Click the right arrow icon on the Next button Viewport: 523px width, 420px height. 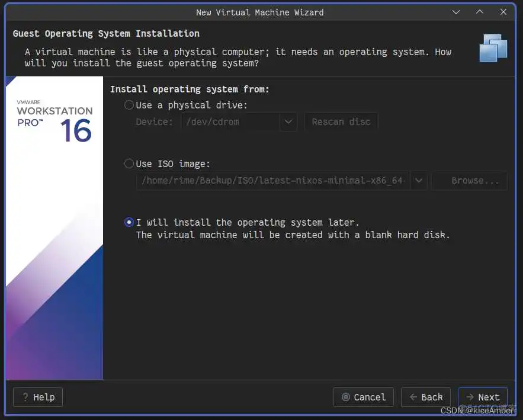471,397
